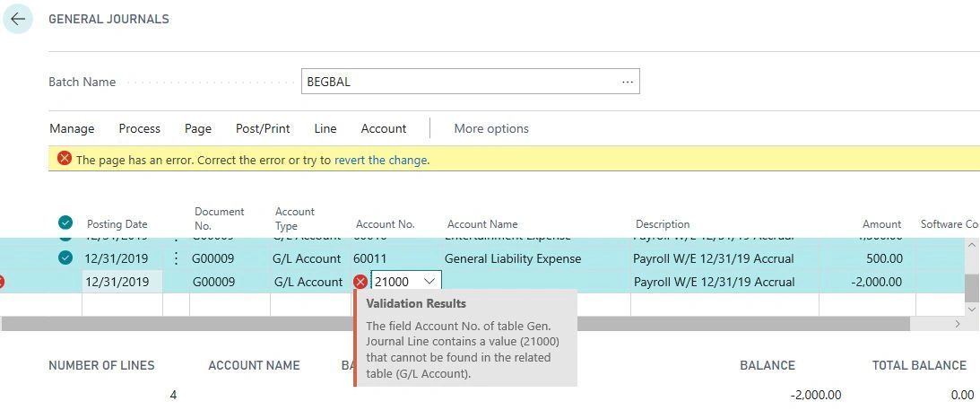This screenshot has height=410, width=980.
Task: Click the grid scroll-down arrow
Action: [x=971, y=310]
